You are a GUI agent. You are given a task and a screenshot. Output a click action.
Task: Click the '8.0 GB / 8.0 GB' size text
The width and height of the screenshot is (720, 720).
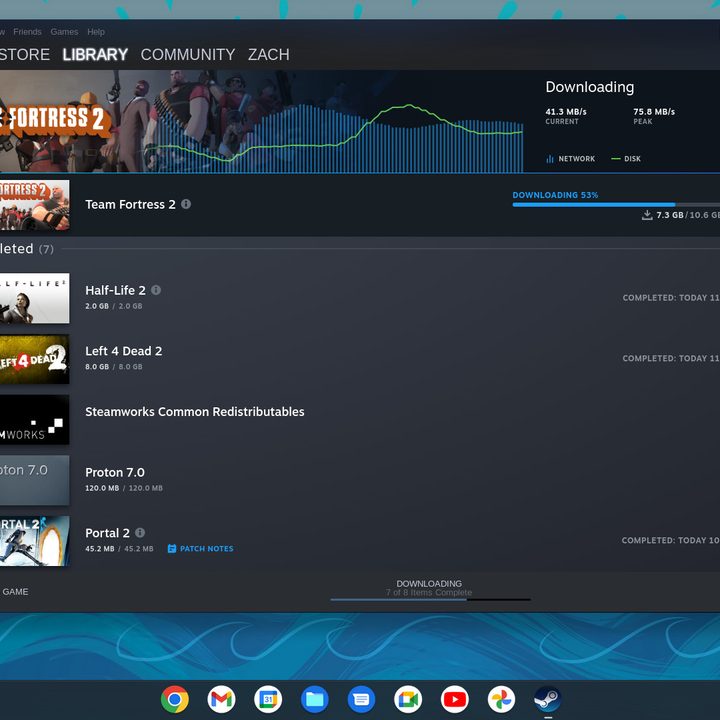[x=113, y=366]
